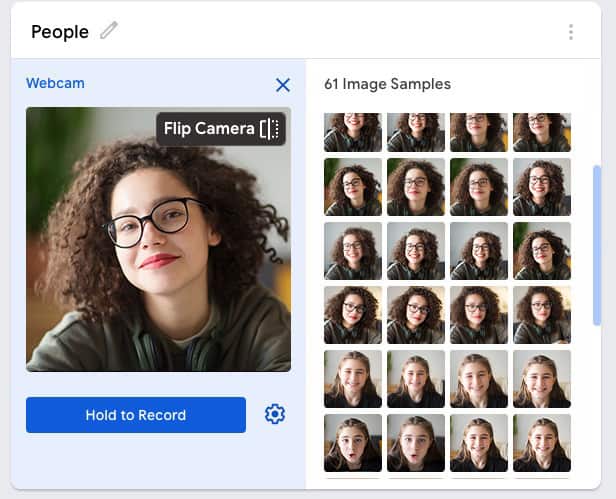Select third-row last sample with green background
Screen dimensions: 616x499
coord(542,251)
